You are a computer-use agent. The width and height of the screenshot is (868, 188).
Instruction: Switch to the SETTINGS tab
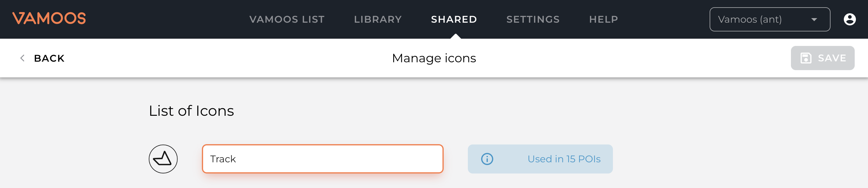[533, 19]
